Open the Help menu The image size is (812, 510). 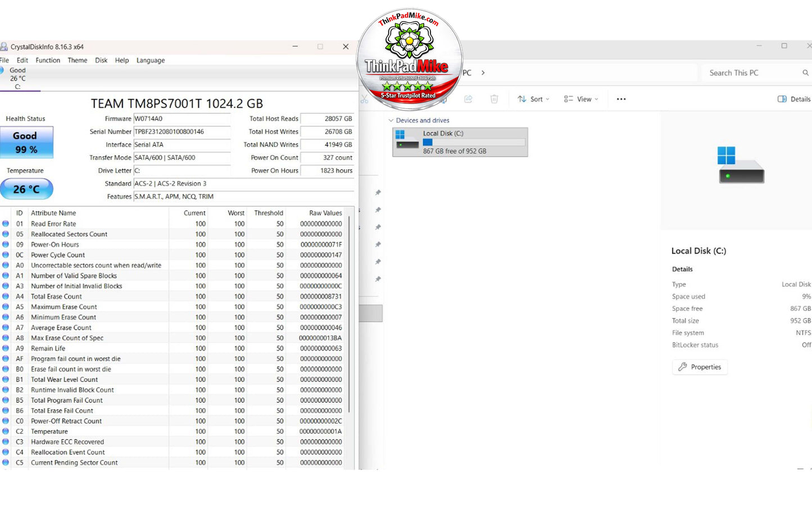point(122,60)
